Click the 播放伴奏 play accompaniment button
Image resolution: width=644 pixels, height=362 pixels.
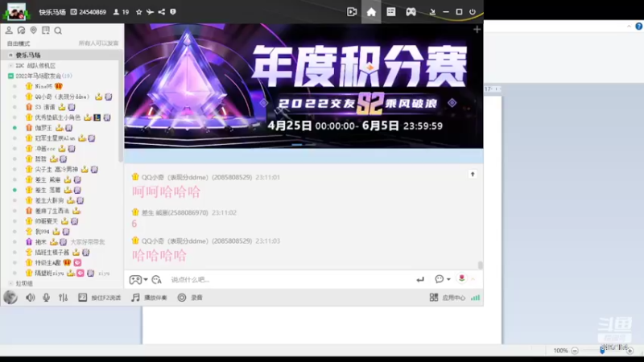149,298
